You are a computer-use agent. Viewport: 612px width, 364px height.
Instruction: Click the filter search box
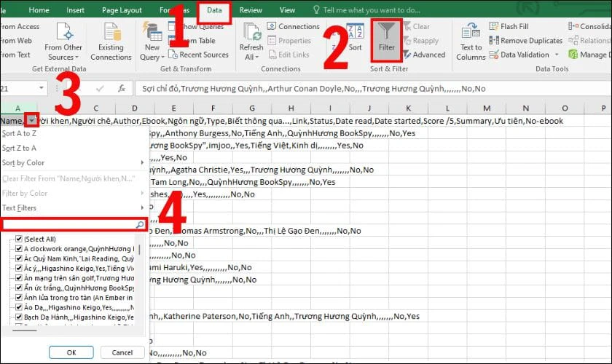(74, 224)
